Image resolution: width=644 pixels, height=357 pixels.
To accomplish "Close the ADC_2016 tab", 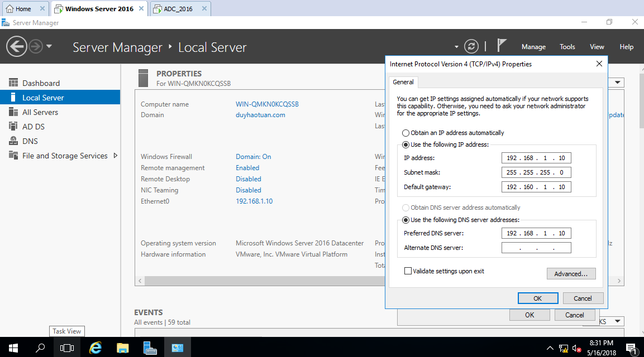I will tap(204, 8).
